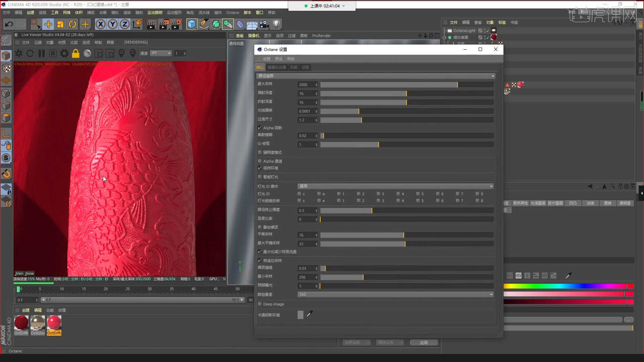The width and height of the screenshot is (644, 362).
Task: Select the Spline Pen tool
Action: point(204,24)
